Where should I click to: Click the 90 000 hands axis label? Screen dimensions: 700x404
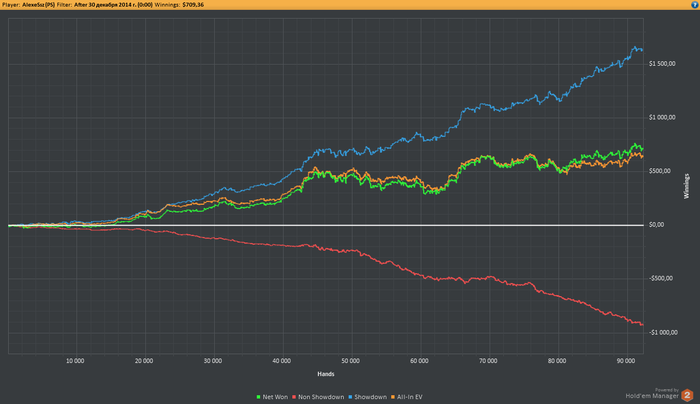625,361
